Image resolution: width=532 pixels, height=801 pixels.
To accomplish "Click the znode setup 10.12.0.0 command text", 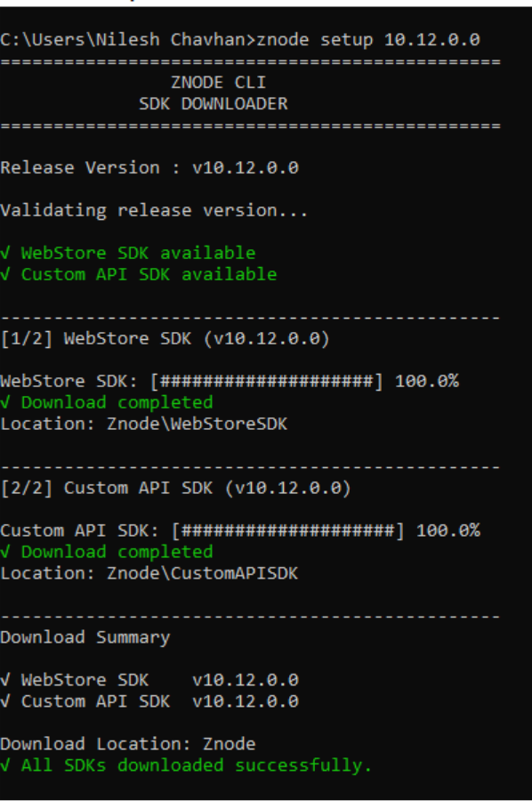I will [x=368, y=40].
